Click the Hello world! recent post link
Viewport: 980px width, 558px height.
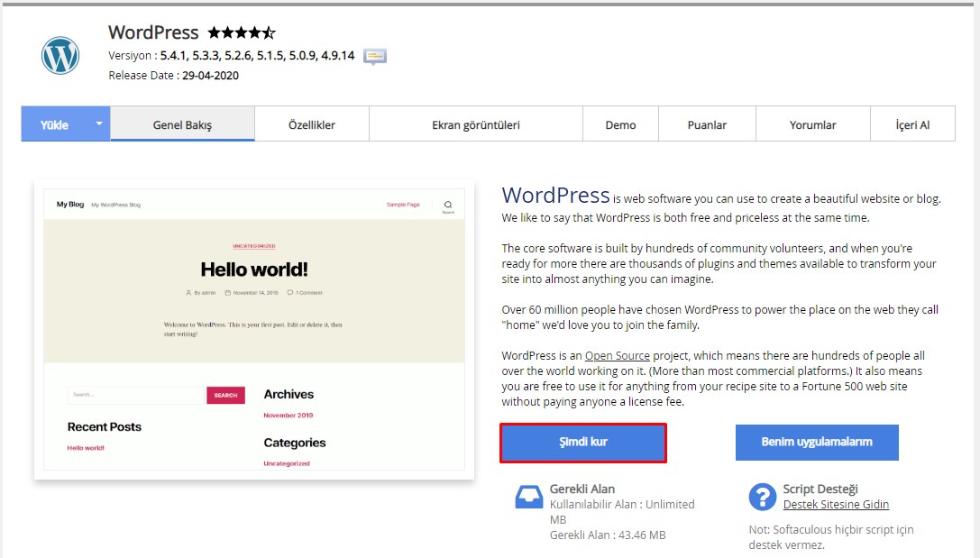click(86, 448)
